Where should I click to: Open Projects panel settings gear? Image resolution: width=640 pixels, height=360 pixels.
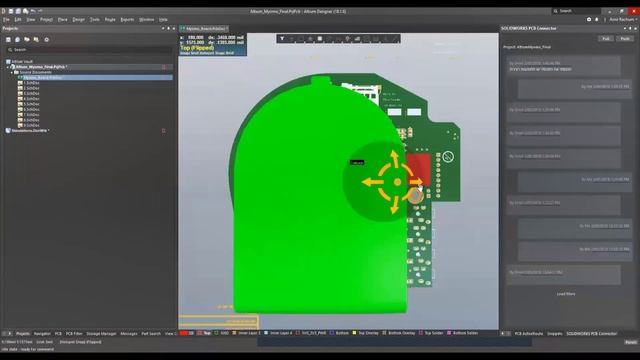(47, 40)
